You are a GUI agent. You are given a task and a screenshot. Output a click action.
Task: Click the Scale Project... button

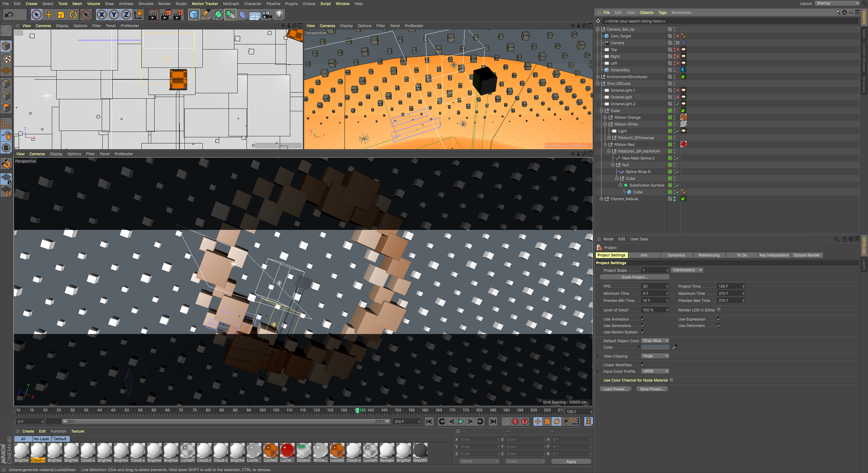pyautogui.click(x=634, y=277)
